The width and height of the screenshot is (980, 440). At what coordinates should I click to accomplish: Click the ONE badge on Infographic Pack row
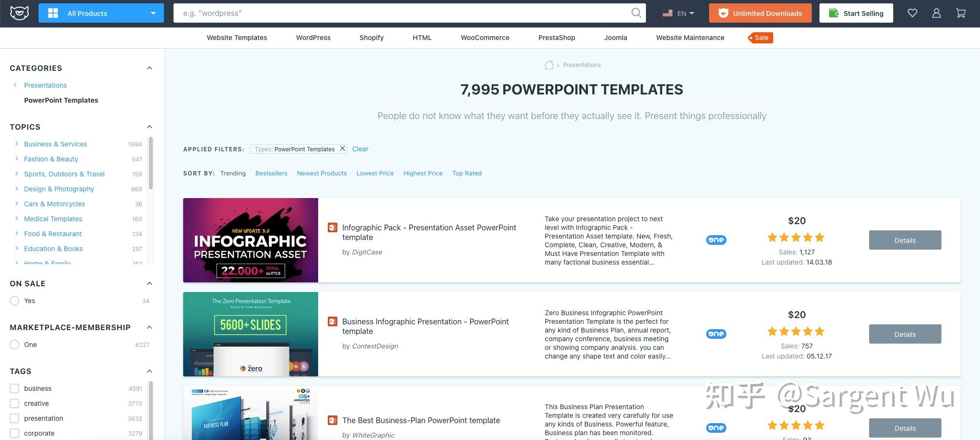pyautogui.click(x=716, y=240)
